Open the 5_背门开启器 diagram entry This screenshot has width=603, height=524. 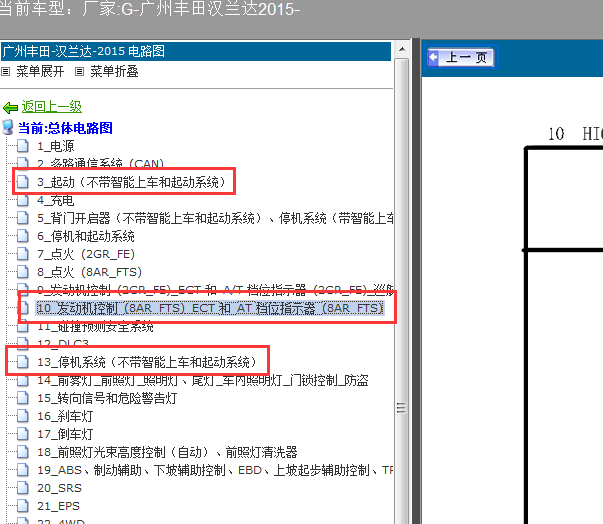(215, 218)
